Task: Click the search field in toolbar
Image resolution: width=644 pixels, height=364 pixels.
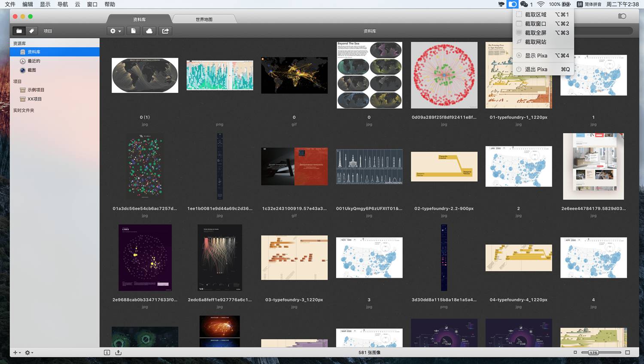Action: point(603,31)
